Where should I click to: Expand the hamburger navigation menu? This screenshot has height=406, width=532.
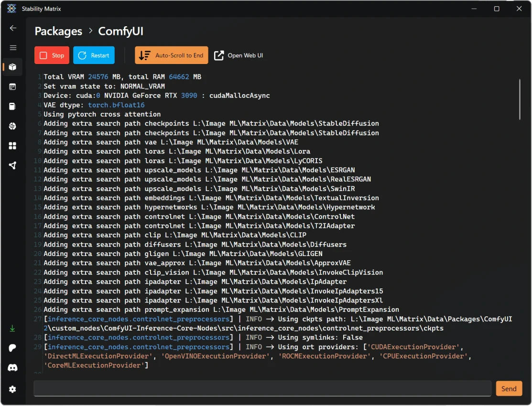coord(13,48)
